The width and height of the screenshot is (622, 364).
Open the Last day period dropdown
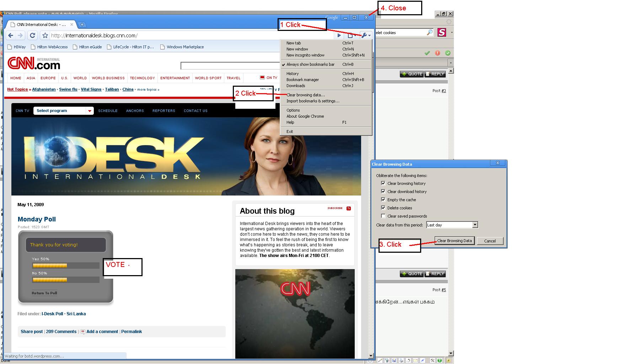[475, 225]
